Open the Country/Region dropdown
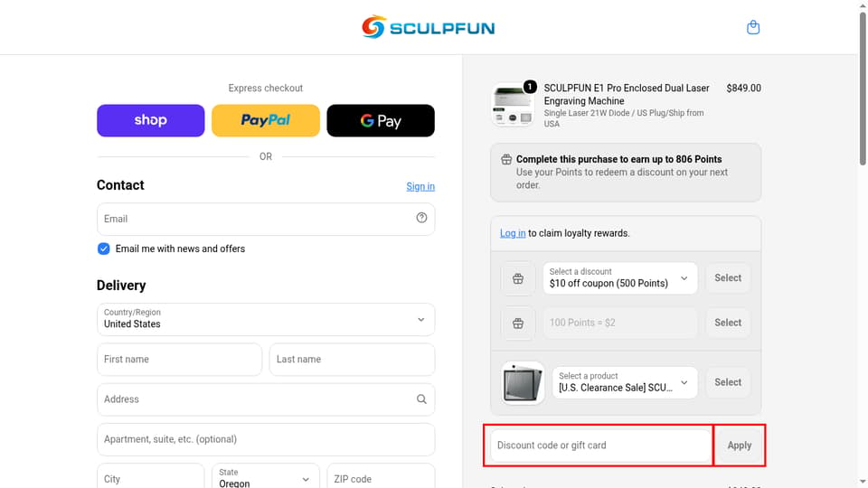This screenshot has width=868, height=488. (266, 319)
